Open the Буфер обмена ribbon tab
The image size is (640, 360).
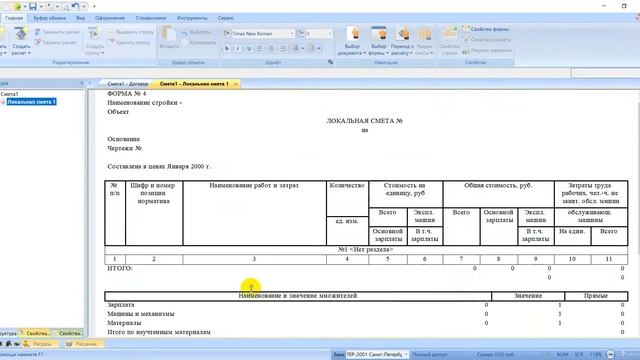click(50, 18)
